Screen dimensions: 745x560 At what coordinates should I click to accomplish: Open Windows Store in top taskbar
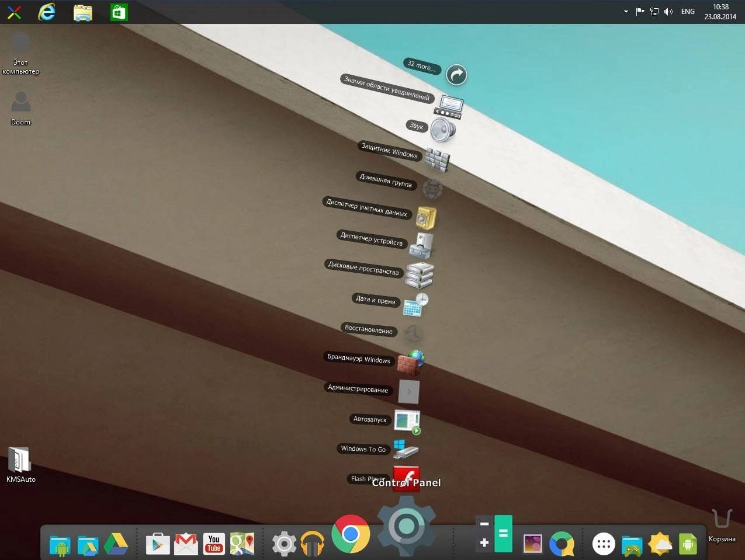pos(119,12)
